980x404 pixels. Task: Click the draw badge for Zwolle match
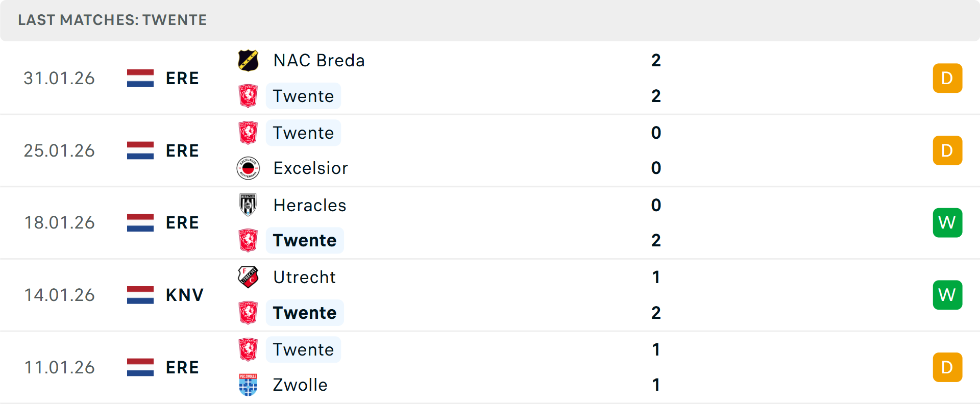947,367
